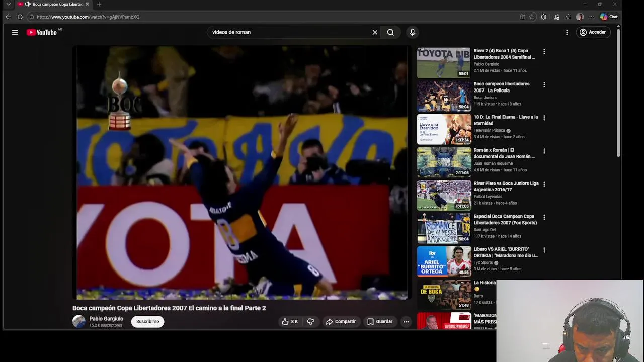Open the Pablo Gargiulo channel name link
This screenshot has width=644, height=362.
click(106, 319)
